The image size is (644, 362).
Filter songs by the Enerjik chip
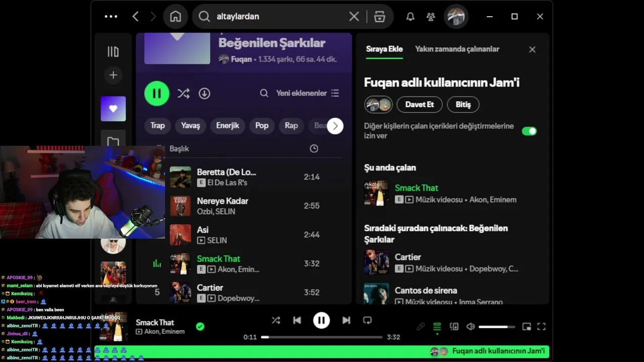pos(227,126)
